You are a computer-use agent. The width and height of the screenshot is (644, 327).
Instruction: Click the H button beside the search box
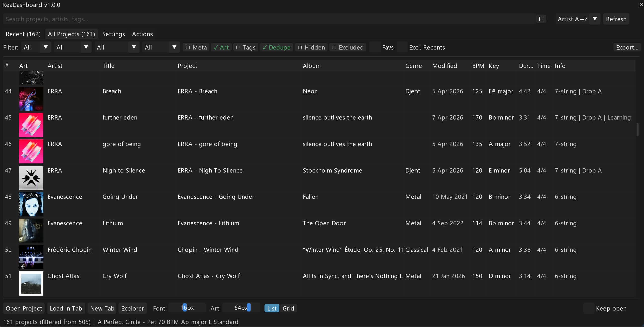click(541, 19)
